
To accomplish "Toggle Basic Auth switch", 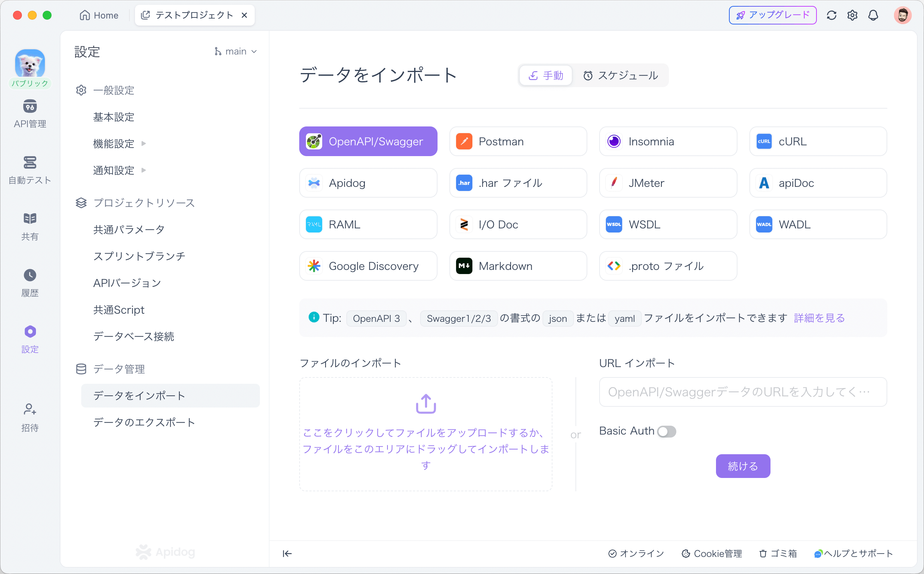I will coord(666,431).
